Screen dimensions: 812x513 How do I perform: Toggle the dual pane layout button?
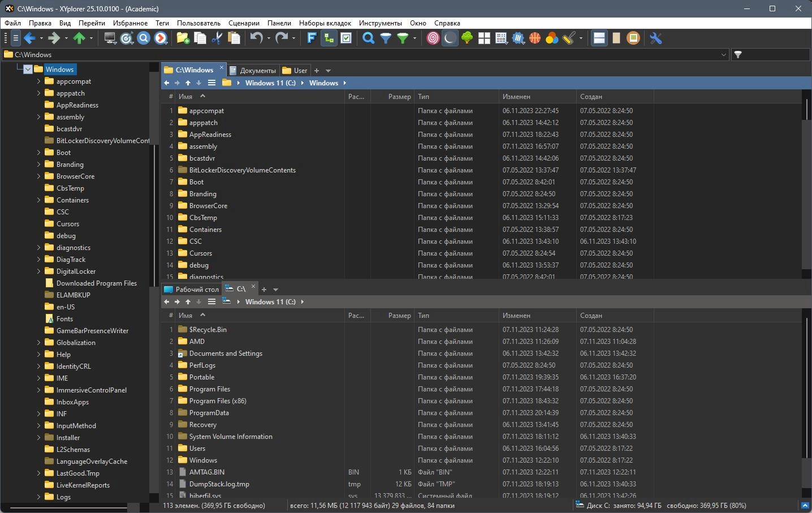coord(599,38)
